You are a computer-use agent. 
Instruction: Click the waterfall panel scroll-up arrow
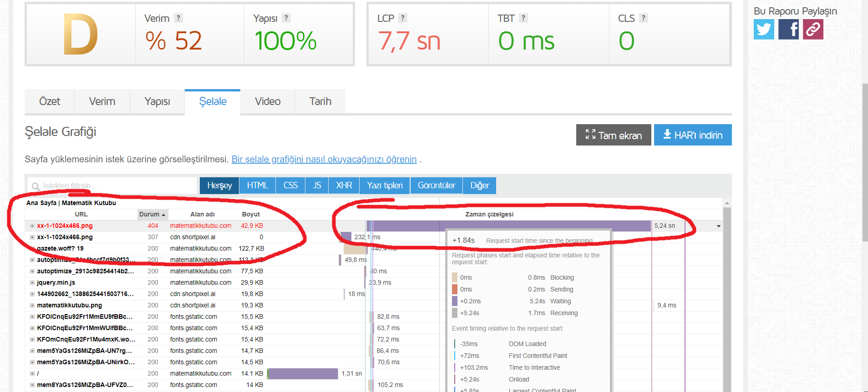[x=727, y=203]
